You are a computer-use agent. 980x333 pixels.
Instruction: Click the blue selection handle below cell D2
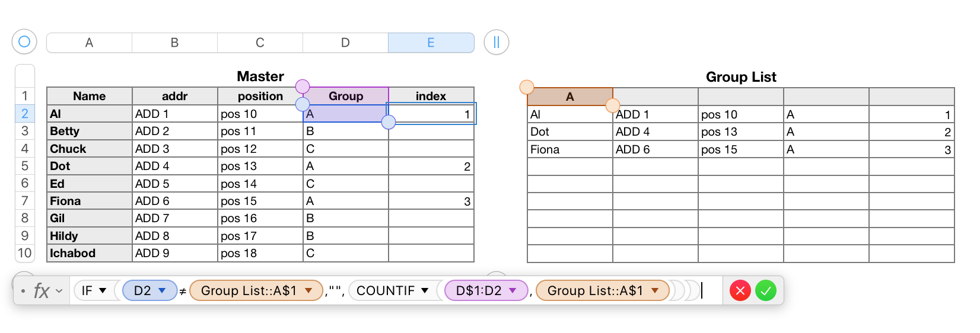389,123
